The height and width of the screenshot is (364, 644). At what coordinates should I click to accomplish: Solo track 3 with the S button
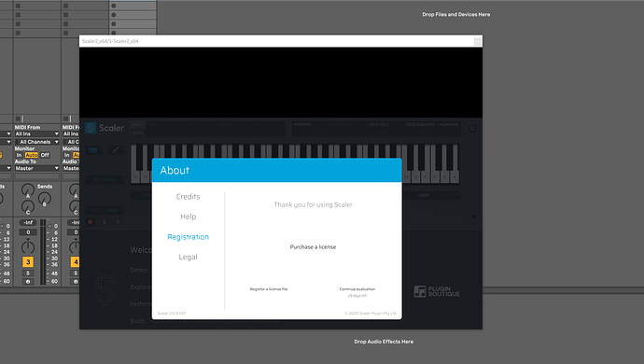pyautogui.click(x=28, y=273)
